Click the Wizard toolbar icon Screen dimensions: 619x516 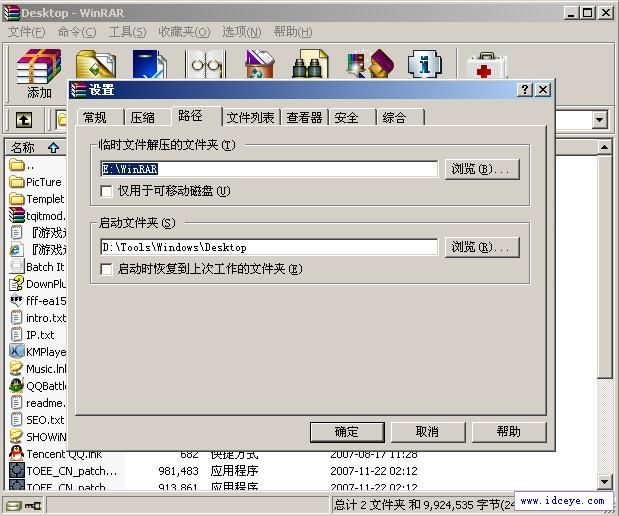[x=370, y=64]
